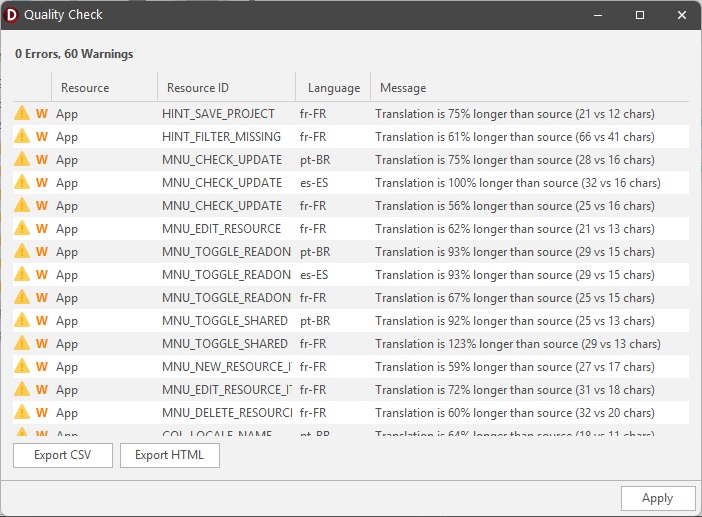The image size is (702, 517).
Task: Click warning triangle on MNU_TOGGLE_SHARED pt-BR row
Action: tap(22, 321)
